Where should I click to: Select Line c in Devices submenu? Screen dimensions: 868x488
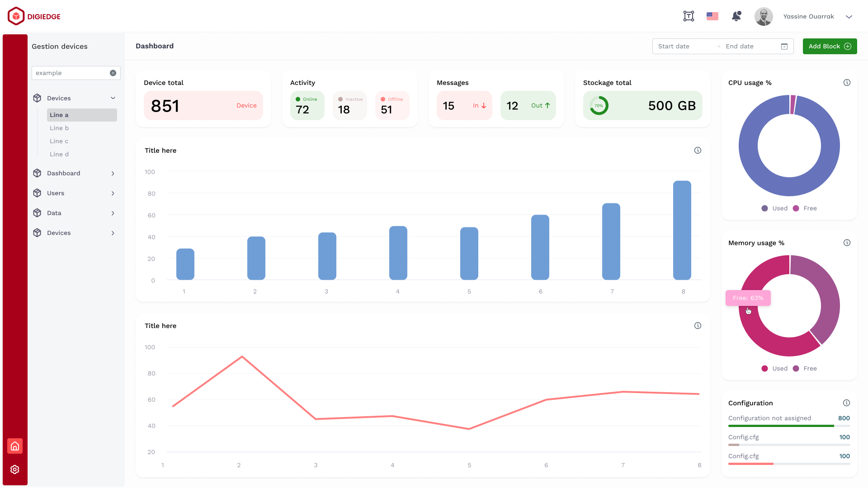pyautogui.click(x=59, y=141)
